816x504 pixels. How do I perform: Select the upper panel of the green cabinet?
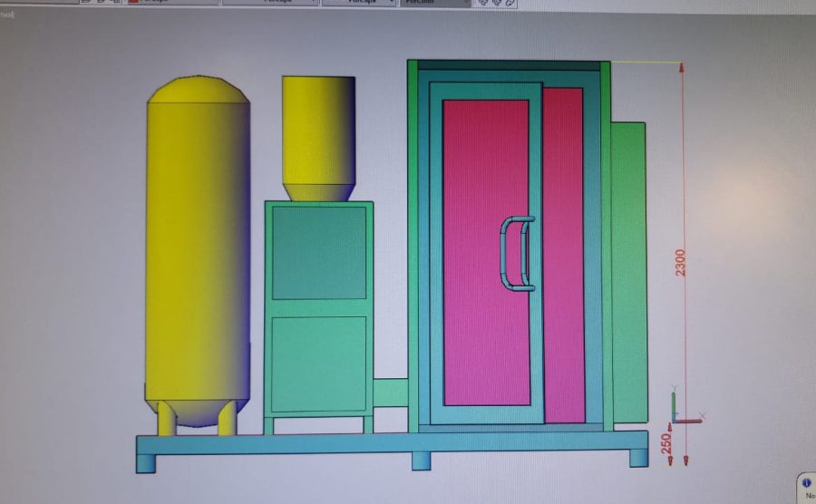click(319, 253)
